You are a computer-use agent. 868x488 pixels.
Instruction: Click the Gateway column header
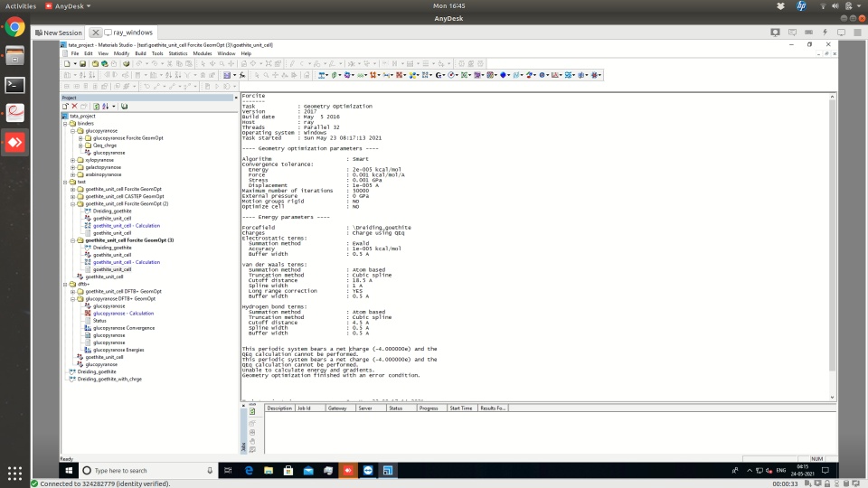(341, 408)
